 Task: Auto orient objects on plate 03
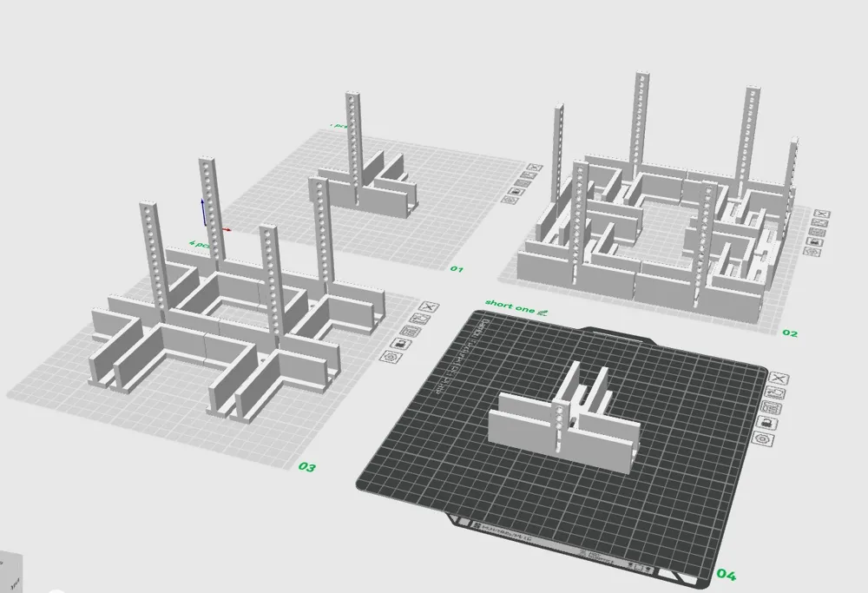[x=419, y=319]
